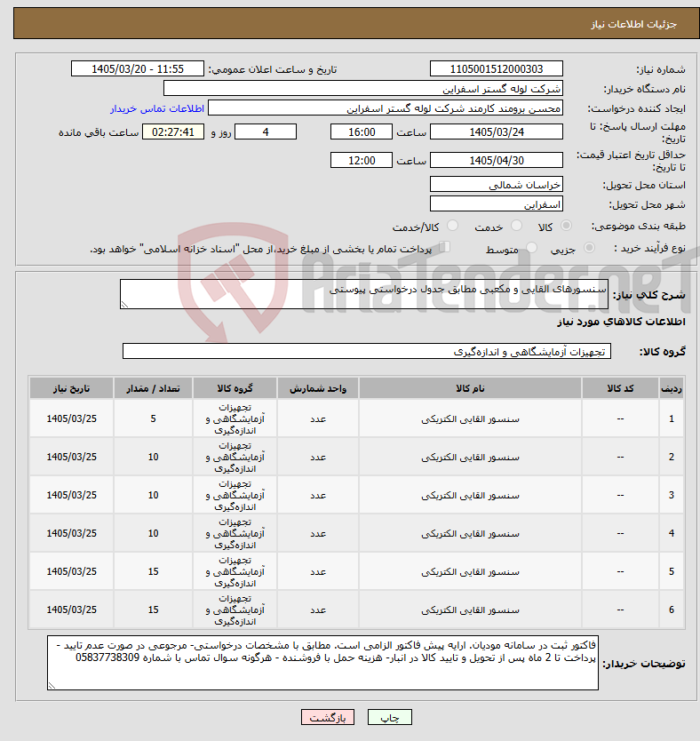Click the نام کالا column header
This screenshot has width=700, height=741.
pyautogui.click(x=470, y=388)
